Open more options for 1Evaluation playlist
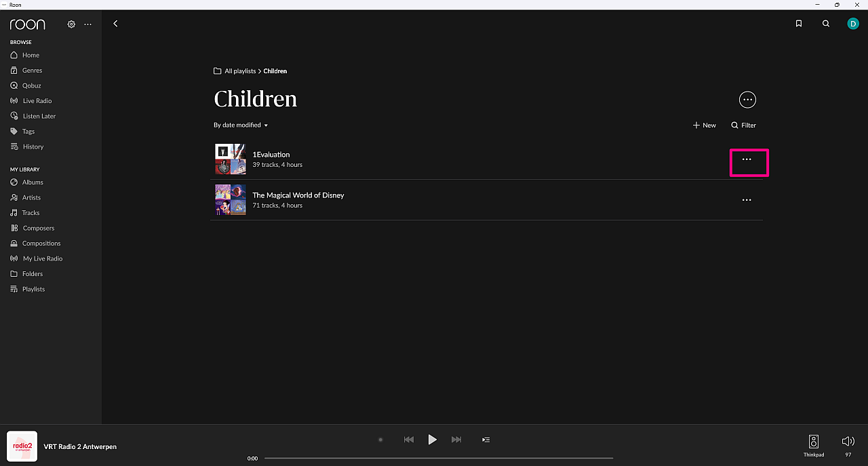The image size is (868, 466). coord(747,159)
